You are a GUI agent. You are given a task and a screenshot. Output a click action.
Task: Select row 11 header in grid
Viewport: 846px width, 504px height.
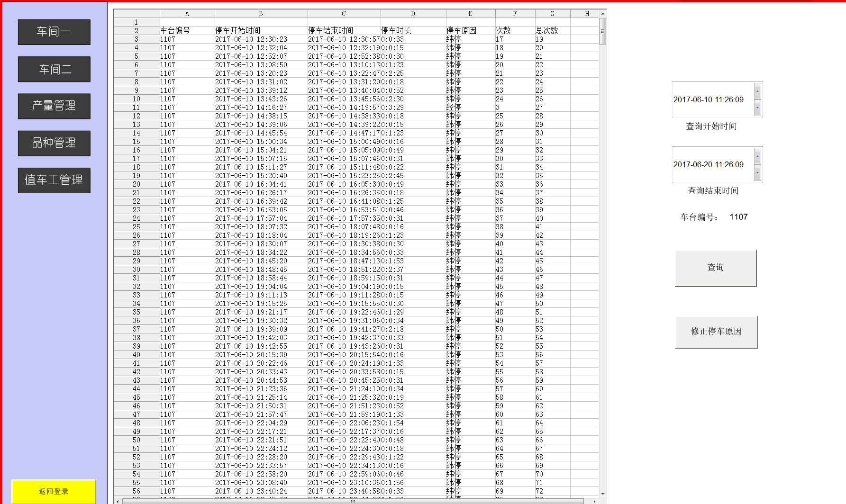point(136,108)
